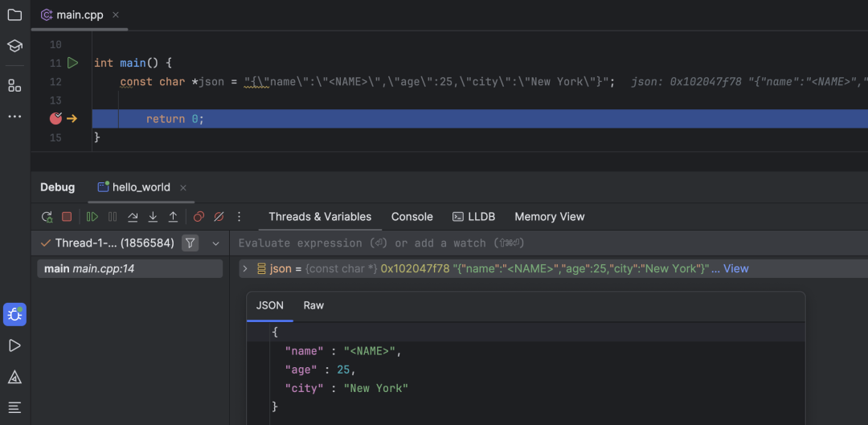Expand the thread selector dropdown chevron
868x425 pixels.
(216, 243)
